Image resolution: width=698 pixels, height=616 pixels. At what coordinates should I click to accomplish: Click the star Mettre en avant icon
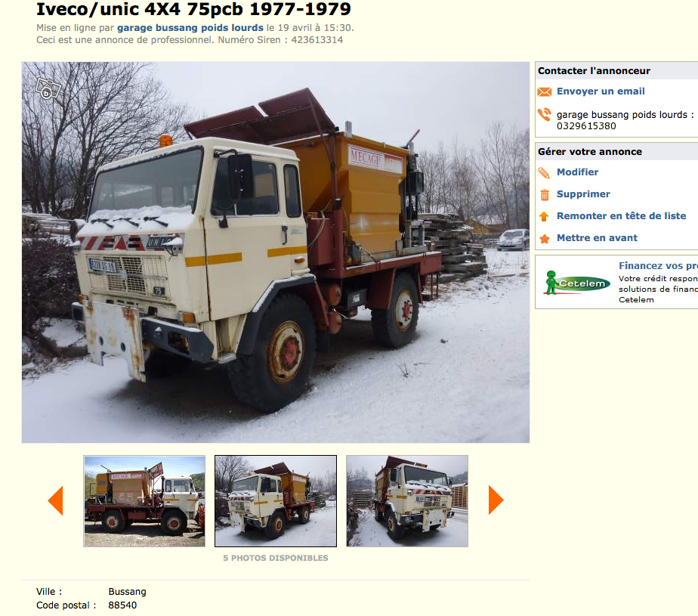coord(544,239)
